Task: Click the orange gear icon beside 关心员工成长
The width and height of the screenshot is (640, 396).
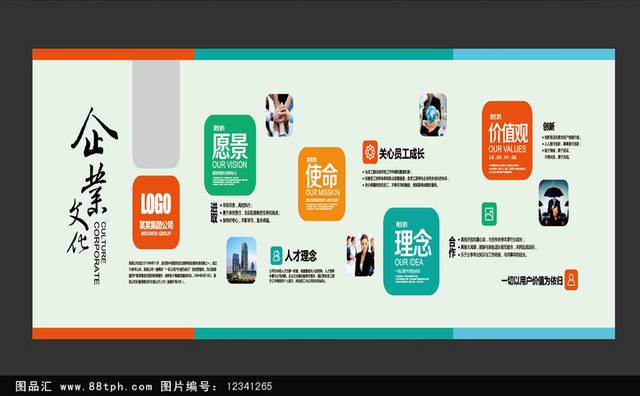Action: pos(370,152)
